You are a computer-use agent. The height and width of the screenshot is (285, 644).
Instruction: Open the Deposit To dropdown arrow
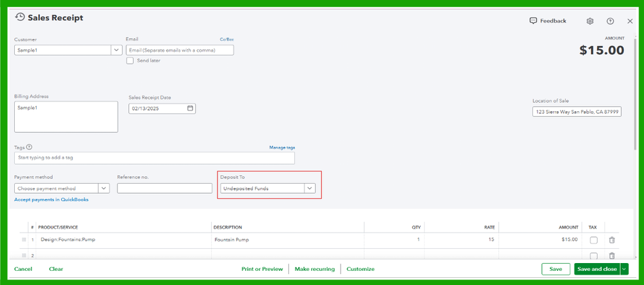click(x=310, y=188)
